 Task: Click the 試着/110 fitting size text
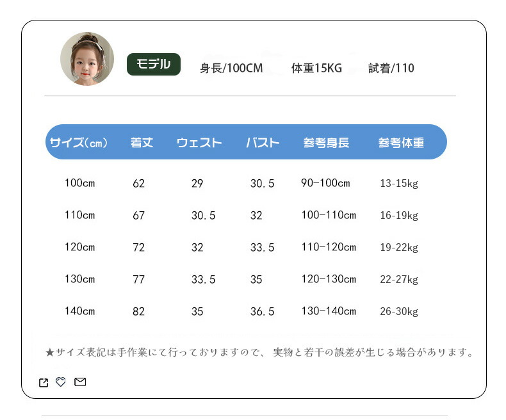click(391, 68)
